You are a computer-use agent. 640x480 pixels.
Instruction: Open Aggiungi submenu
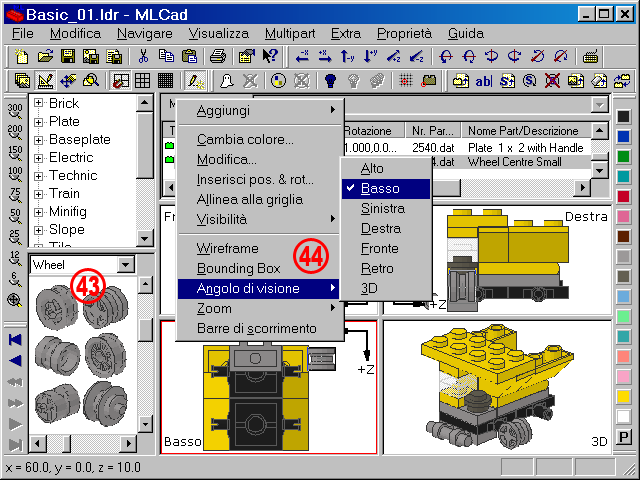click(x=260, y=111)
